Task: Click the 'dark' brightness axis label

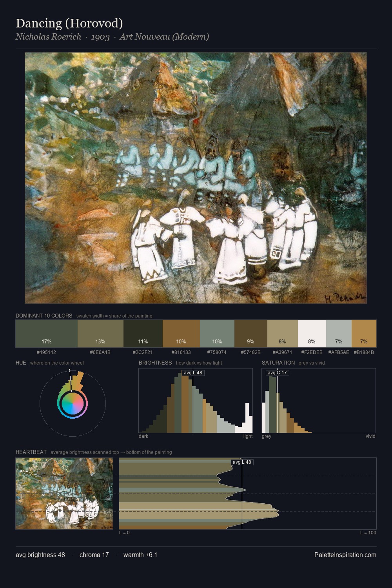Action: coord(143,436)
